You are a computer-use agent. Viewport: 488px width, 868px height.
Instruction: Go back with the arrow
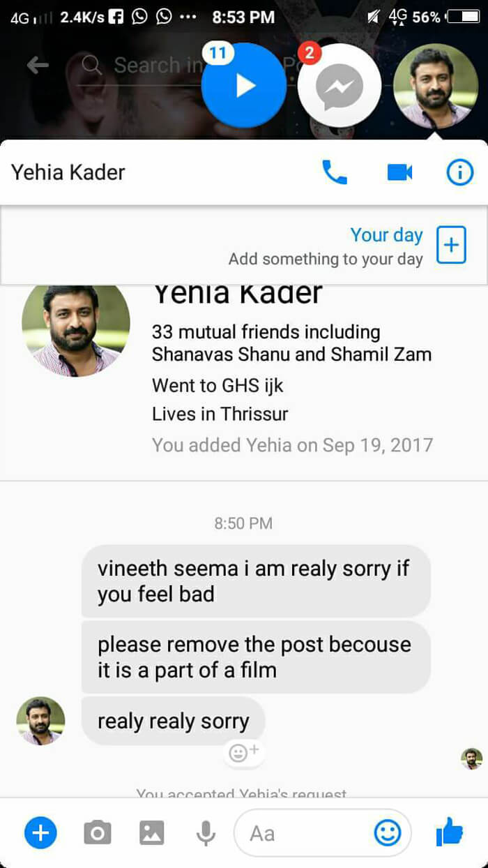[38, 66]
